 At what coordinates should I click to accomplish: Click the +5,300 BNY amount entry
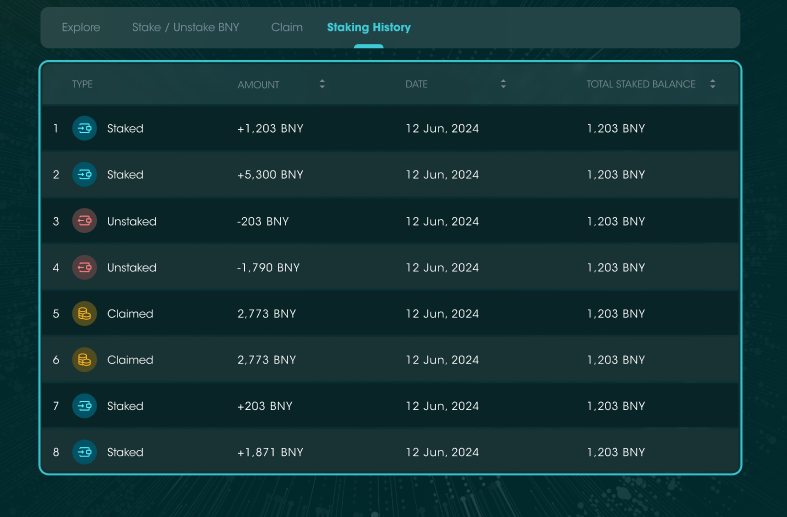click(x=270, y=174)
